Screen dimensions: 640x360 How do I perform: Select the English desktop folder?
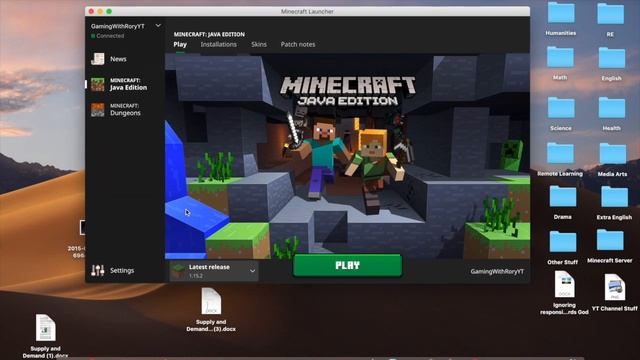point(611,64)
